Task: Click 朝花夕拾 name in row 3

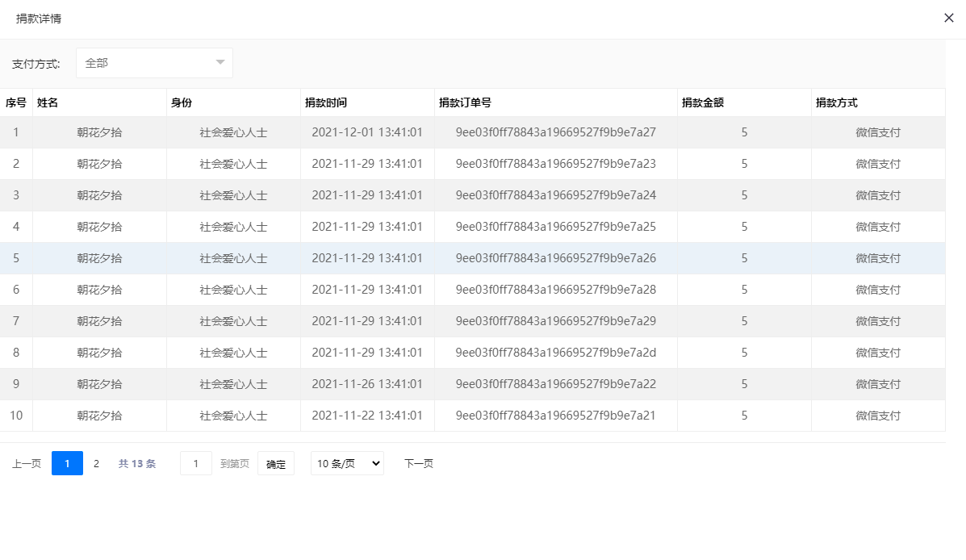Action: [x=99, y=195]
